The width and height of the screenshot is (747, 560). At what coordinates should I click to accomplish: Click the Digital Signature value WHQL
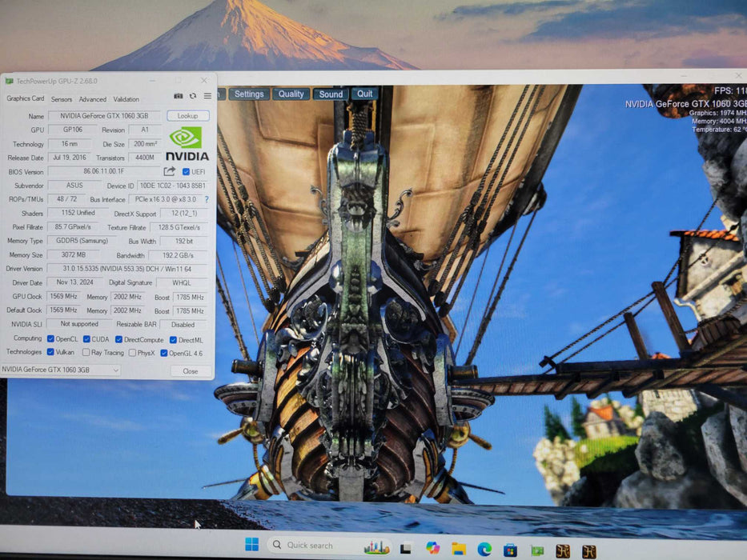click(182, 283)
